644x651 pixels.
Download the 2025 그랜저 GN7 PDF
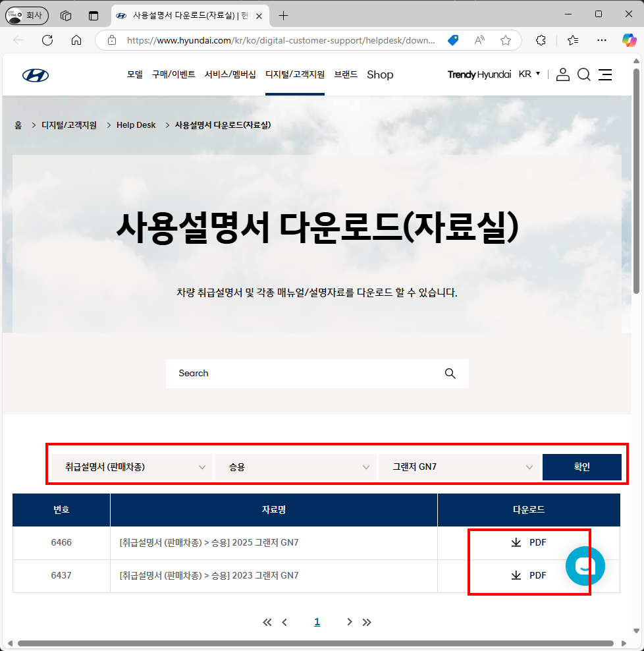click(x=529, y=543)
